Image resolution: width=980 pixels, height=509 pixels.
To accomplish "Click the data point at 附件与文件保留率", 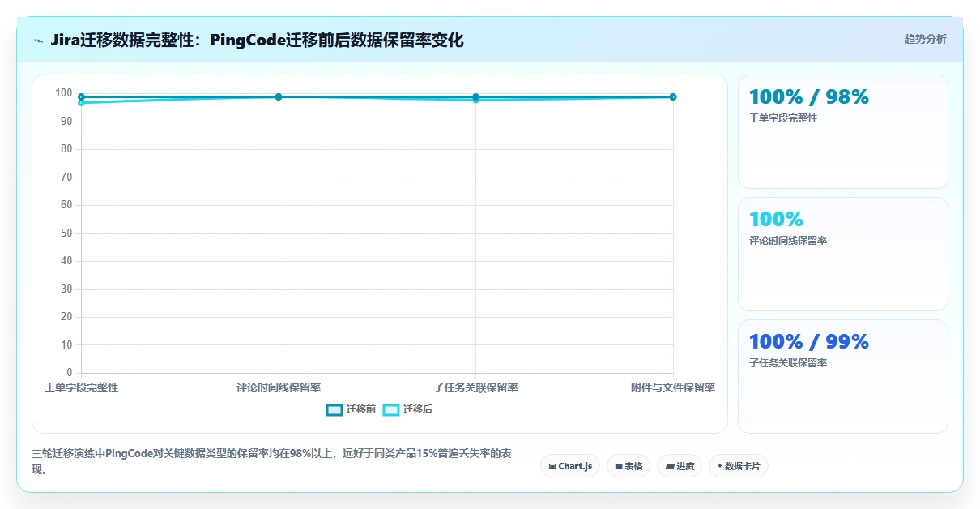I will click(673, 96).
